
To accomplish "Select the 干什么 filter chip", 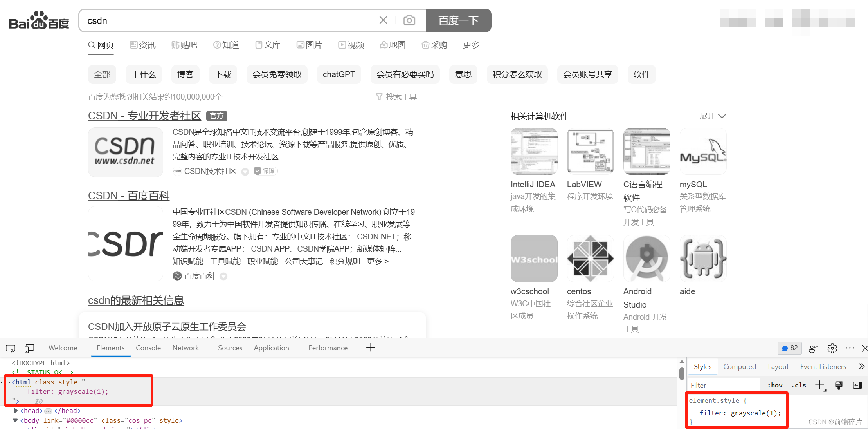I will (x=144, y=74).
